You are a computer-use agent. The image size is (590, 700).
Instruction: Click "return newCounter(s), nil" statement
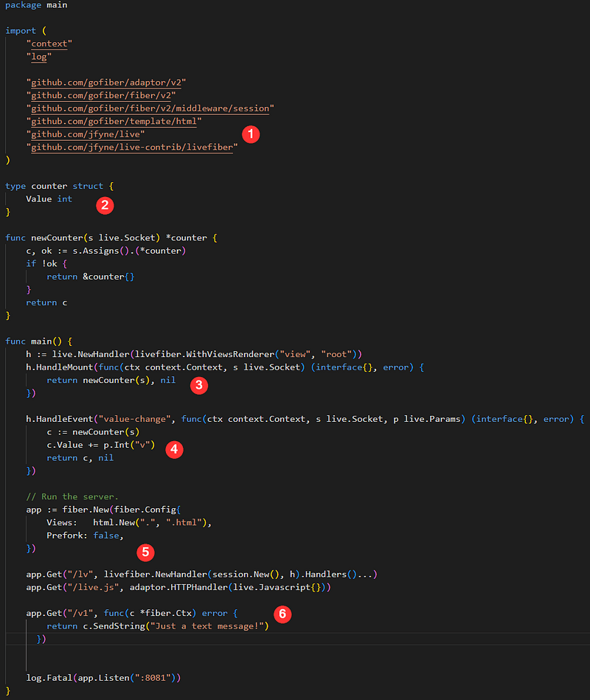tap(111, 381)
